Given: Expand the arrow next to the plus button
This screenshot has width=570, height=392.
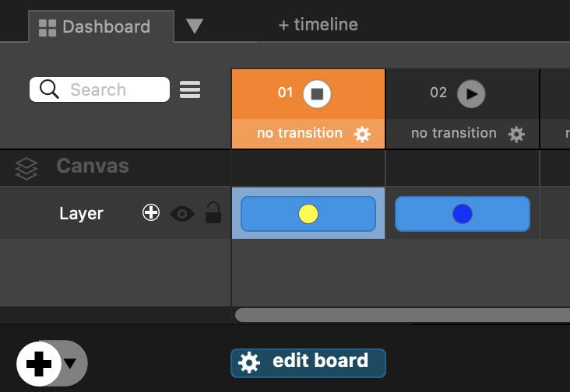Looking at the screenshot, I should pyautogui.click(x=71, y=363).
